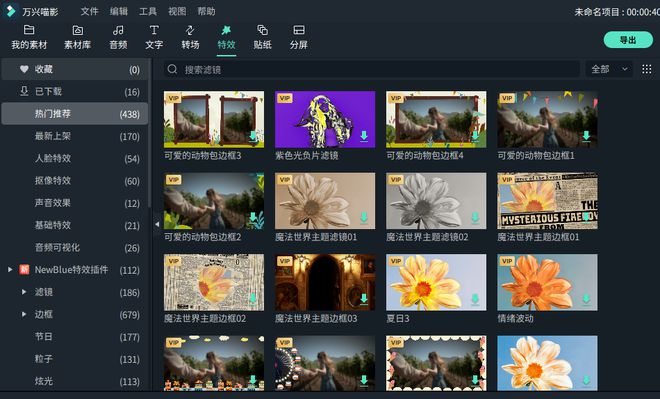Select the 节日 category
Image resolution: width=660 pixels, height=399 pixels.
click(75, 337)
